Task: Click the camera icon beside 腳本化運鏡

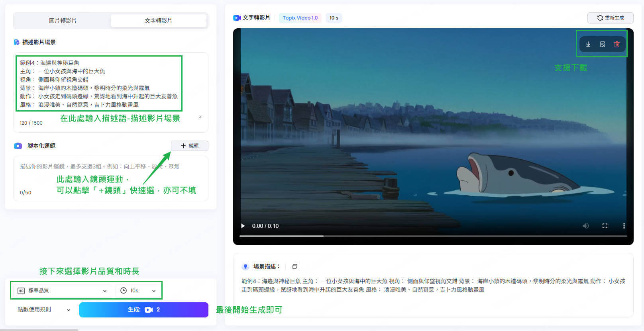Action: tap(18, 146)
